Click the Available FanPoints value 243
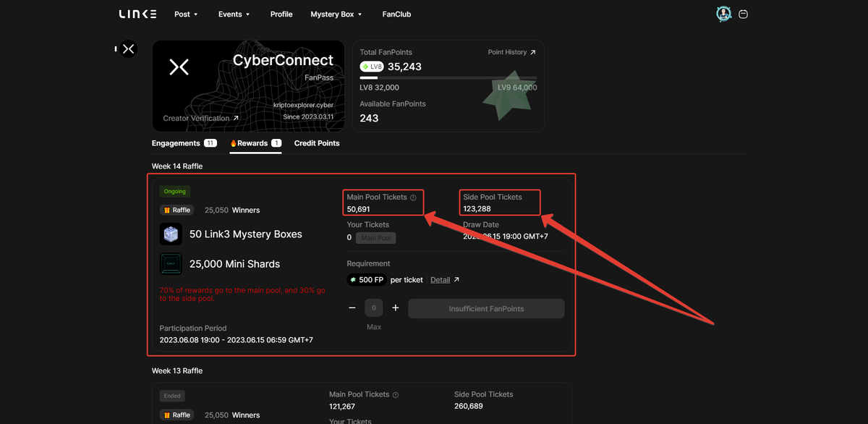 369,118
